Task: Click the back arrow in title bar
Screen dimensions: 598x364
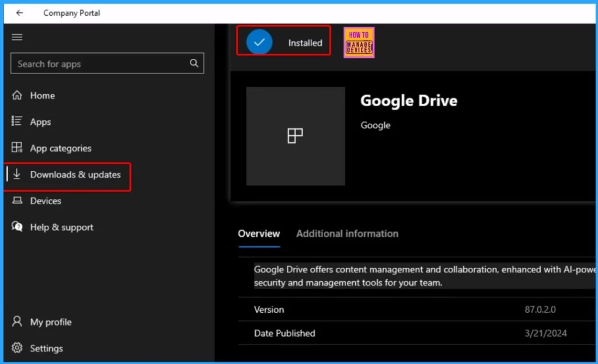Action: click(x=19, y=13)
